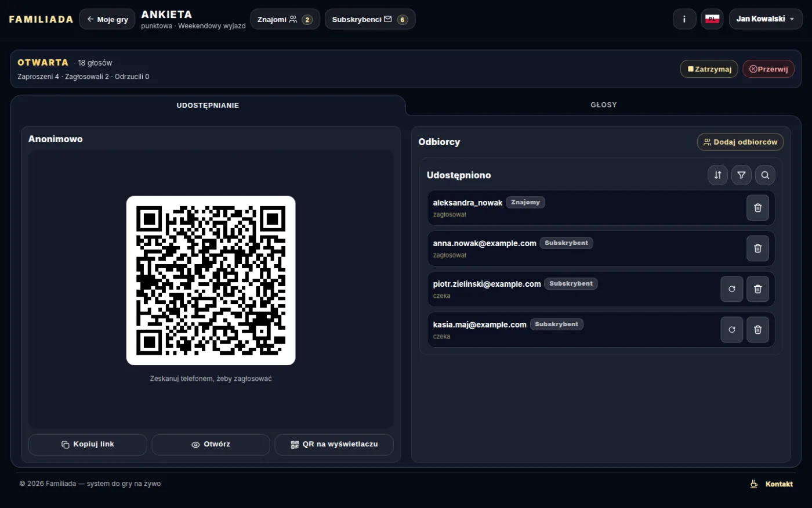Screen dimensions: 812x508
Task: Select kasia.maj@example.com email text
Action: (x=480, y=325)
